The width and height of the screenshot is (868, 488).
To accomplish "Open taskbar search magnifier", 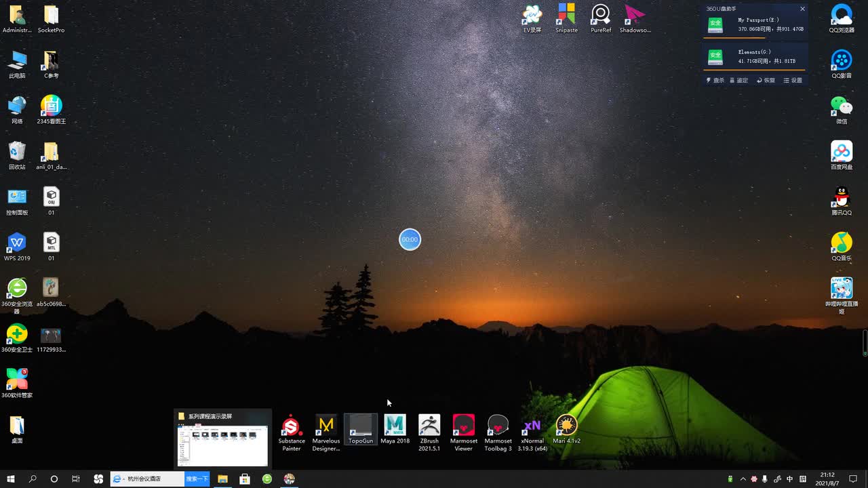I will (x=33, y=479).
